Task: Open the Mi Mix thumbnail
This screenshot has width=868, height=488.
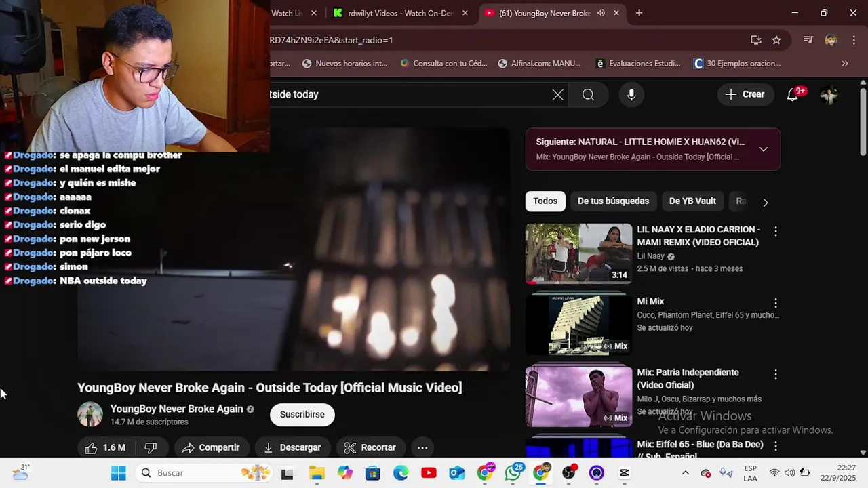Action: 578,325
